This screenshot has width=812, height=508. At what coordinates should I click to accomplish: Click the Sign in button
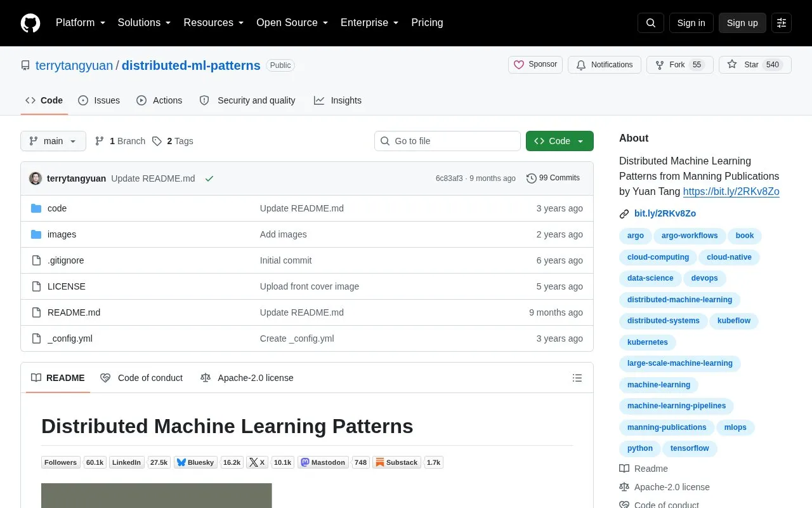(x=691, y=23)
